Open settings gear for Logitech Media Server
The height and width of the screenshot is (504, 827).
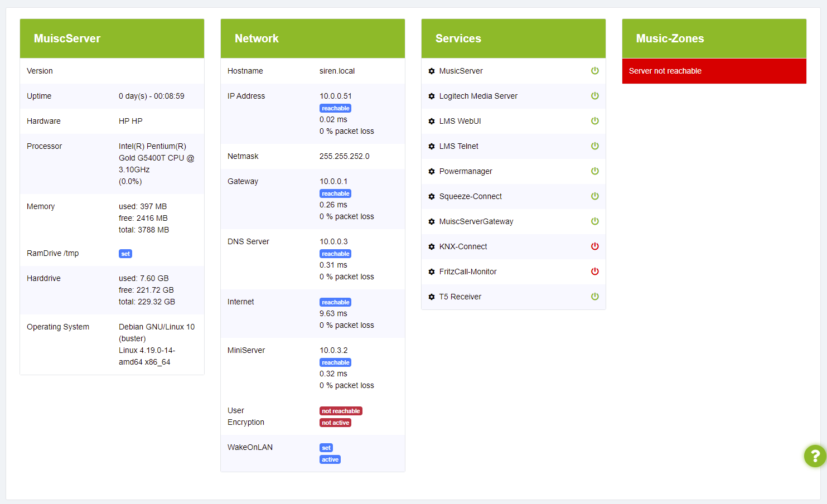[432, 96]
